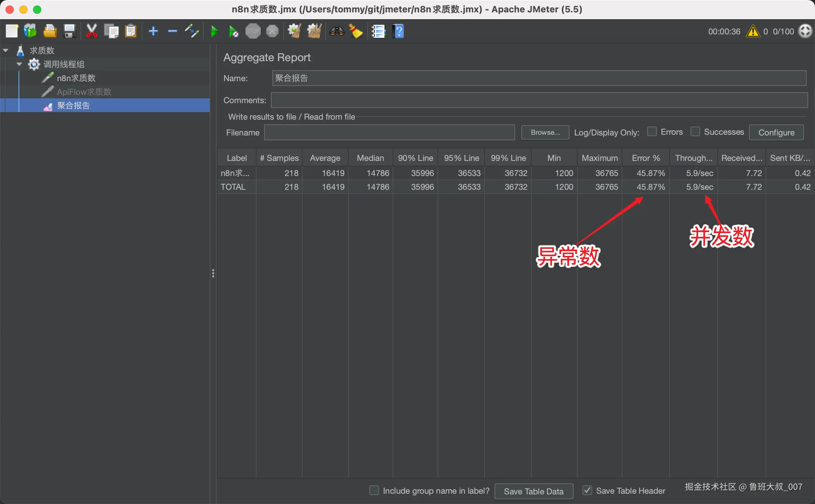815x504 pixels.
Task: Click the green Start test run icon
Action: pos(214,31)
